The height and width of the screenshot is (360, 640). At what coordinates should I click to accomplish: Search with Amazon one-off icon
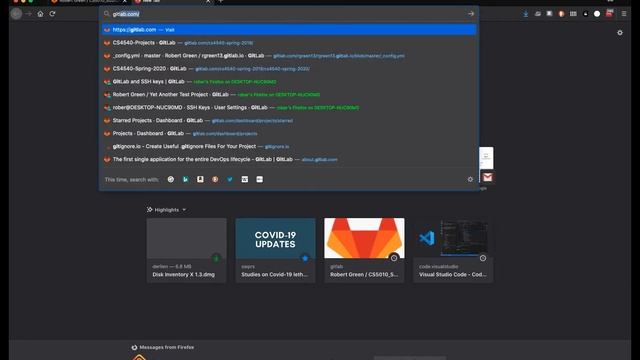tap(200, 179)
